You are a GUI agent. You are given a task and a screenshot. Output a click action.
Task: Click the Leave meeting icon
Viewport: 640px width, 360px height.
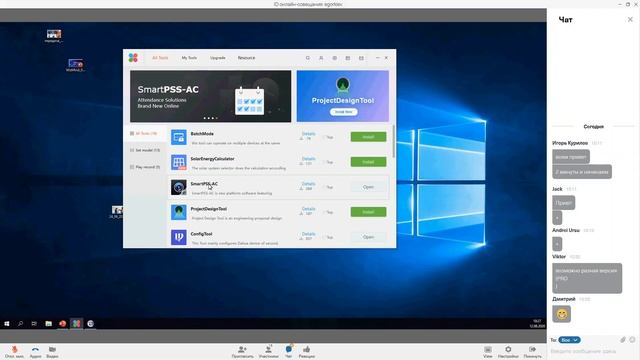(x=532, y=349)
